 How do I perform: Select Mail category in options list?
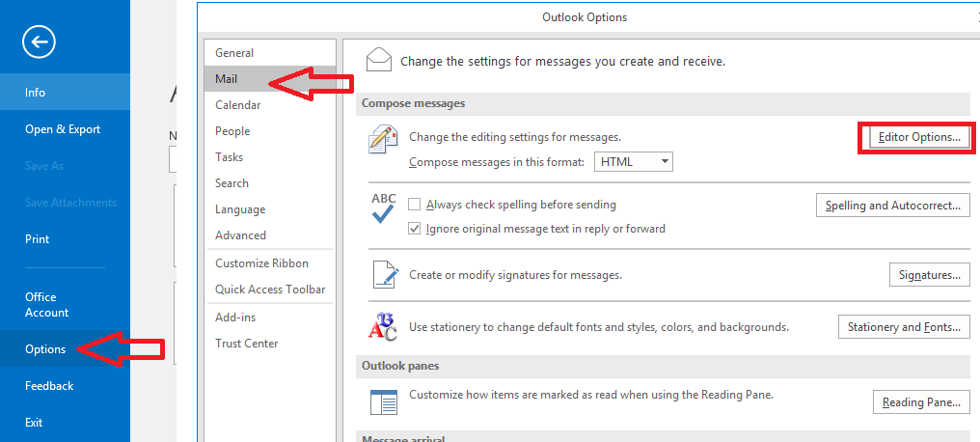click(270, 79)
